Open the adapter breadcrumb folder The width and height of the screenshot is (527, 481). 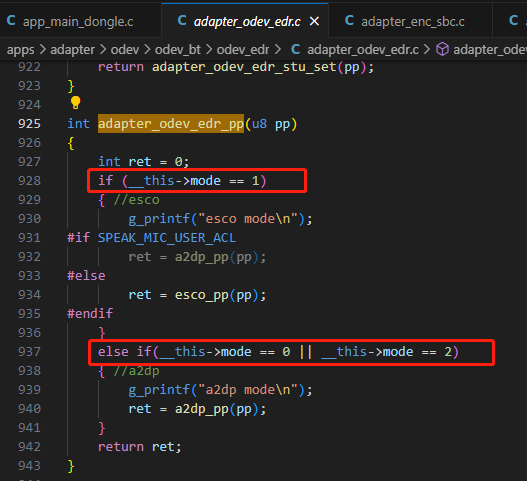[x=73, y=50]
